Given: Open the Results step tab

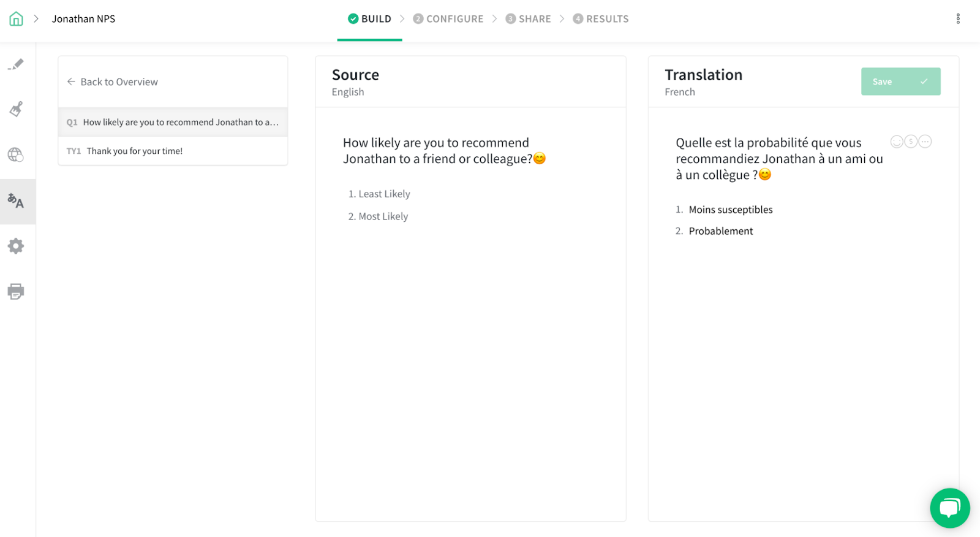Looking at the screenshot, I should click(x=600, y=19).
